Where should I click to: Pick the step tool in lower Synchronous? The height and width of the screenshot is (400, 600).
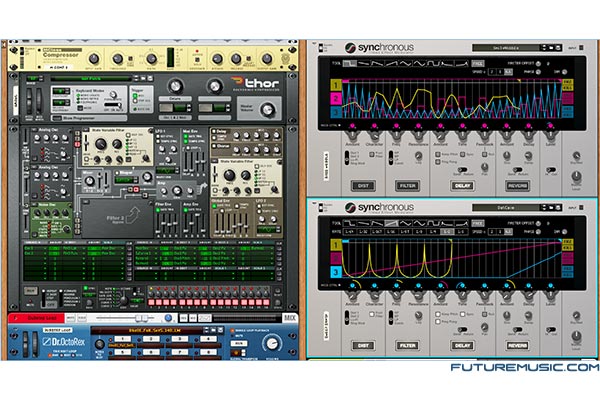[349, 223]
